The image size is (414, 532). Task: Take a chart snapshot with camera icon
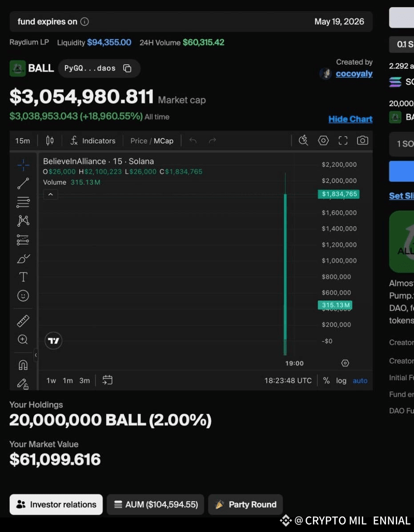[x=362, y=141]
